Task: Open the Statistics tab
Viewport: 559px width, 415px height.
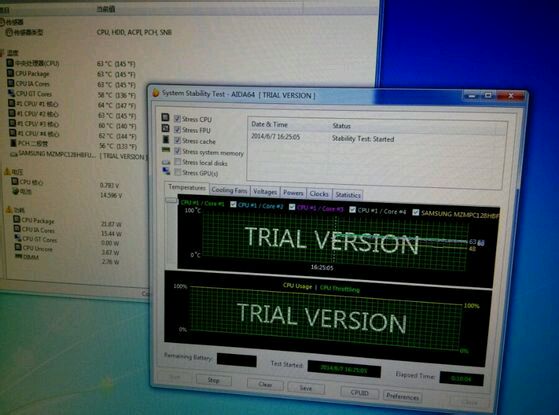Action: tap(348, 195)
